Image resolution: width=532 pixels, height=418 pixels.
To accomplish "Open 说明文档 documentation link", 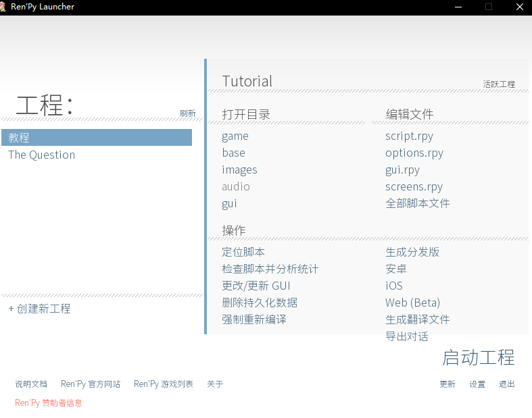I will 31,384.
